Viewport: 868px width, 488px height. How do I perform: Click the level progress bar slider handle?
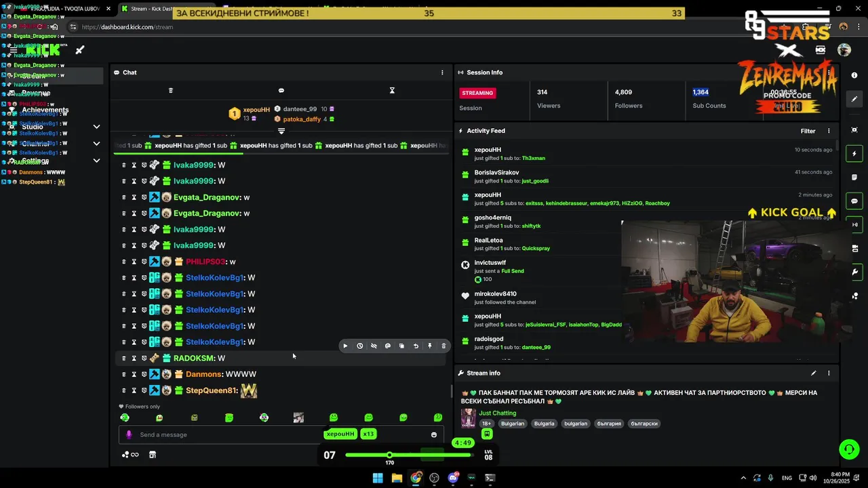389,455
